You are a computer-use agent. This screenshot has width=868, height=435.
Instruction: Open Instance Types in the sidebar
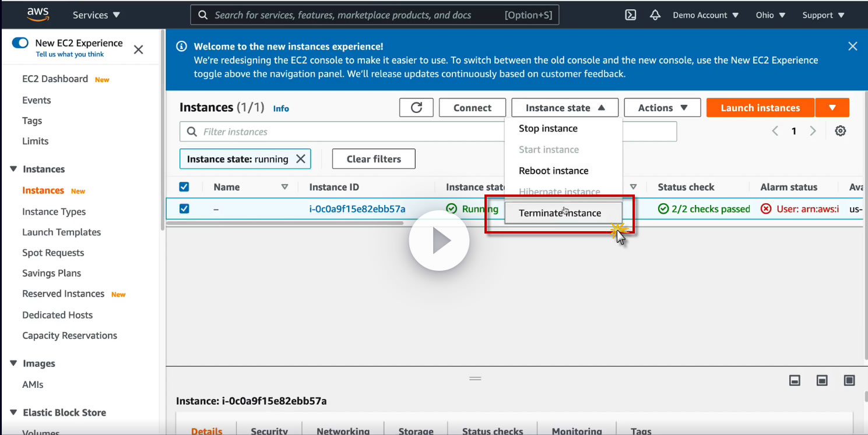pos(54,211)
